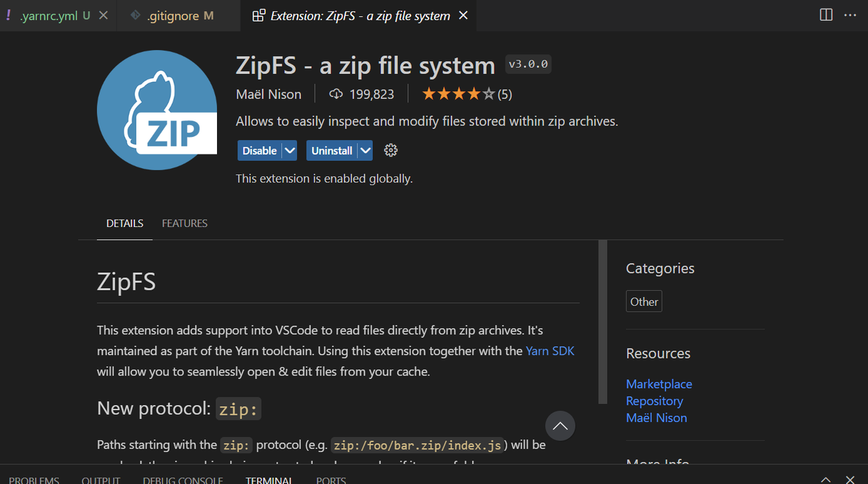Open the Marketplace resource link
Screen dimensions: 868x484
pos(659,384)
